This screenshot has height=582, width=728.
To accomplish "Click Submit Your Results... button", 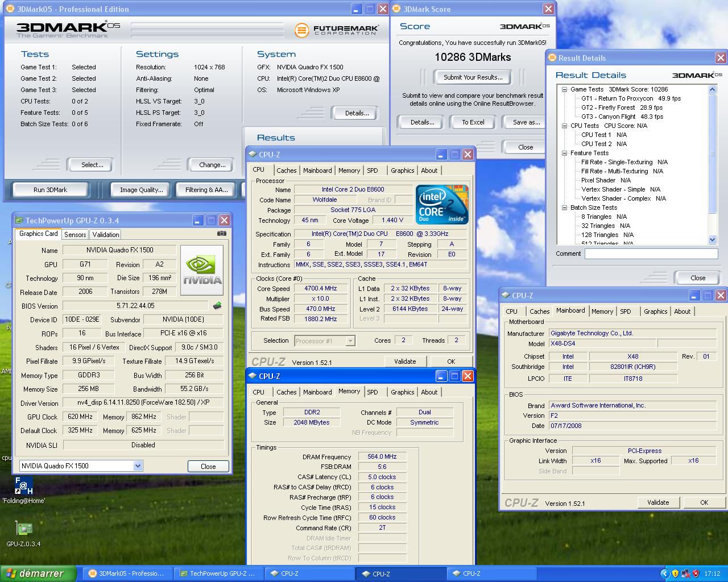I will tap(473, 77).
